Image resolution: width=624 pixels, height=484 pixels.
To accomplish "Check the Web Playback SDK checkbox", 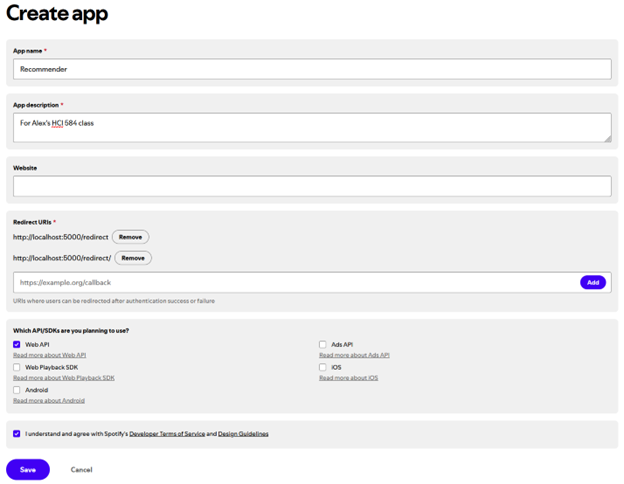I will (17, 367).
